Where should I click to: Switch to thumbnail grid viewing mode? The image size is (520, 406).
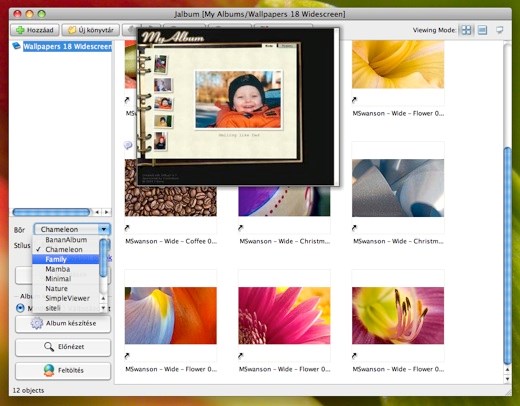(466, 30)
